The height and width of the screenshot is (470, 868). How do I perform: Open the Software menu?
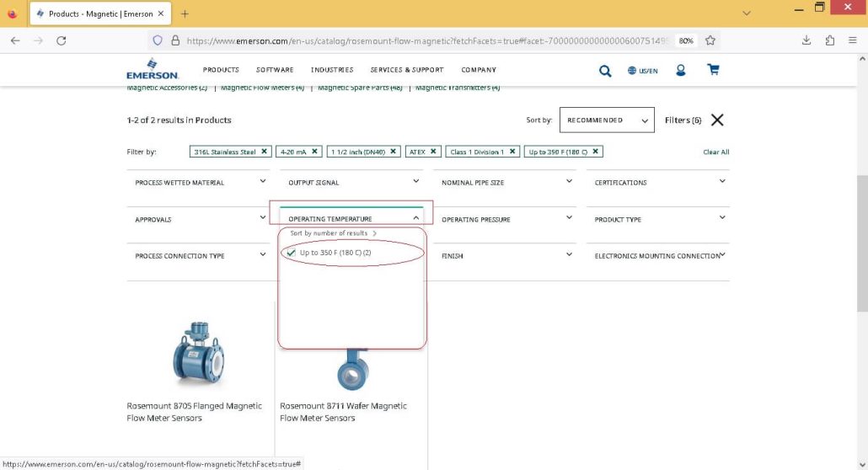point(275,70)
